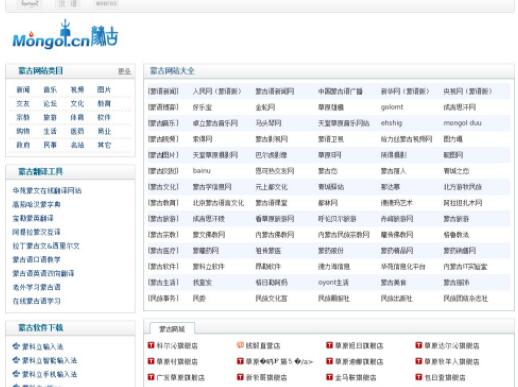Click the red T icon before 草原达尔沁旗舰店
The width and height of the screenshot is (518, 387).
[x=419, y=345]
